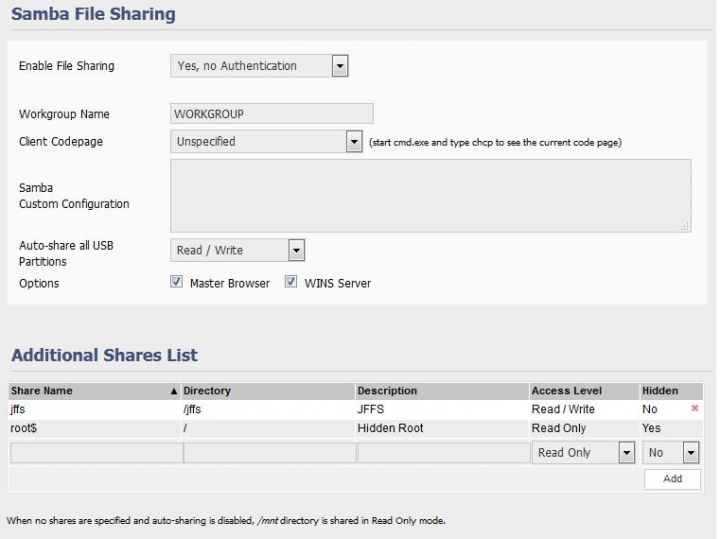Image resolution: width=720 pixels, height=539 pixels.
Task: Click the Additional Shares List heading
Action: 105,355
